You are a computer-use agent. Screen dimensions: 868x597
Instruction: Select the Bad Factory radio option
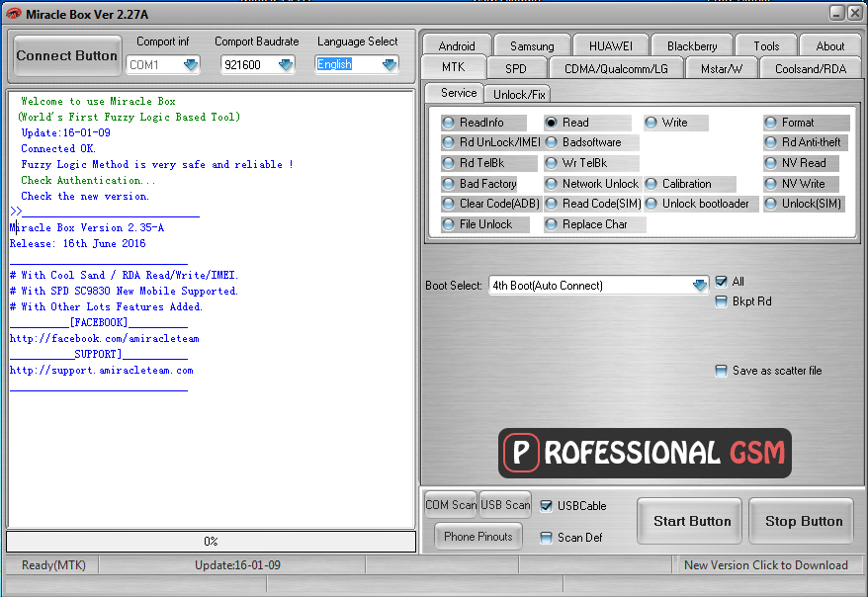(479, 184)
